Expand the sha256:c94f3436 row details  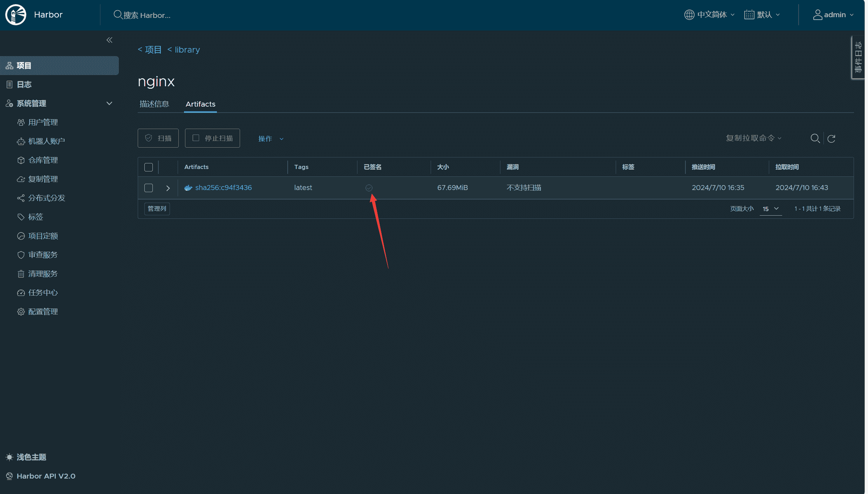pyautogui.click(x=168, y=188)
